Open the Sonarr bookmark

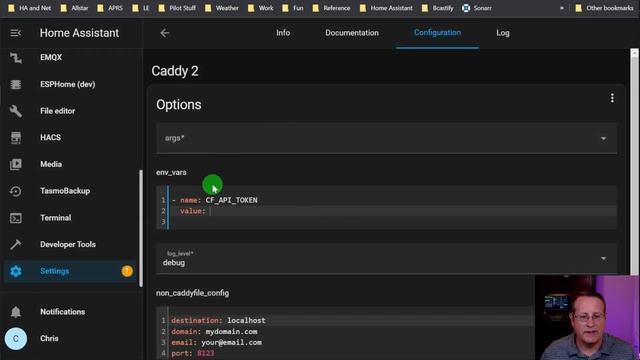coord(477,8)
